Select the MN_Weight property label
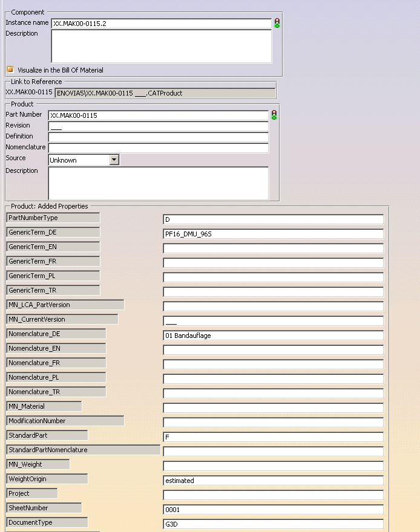This screenshot has width=420, height=532. coord(38,464)
